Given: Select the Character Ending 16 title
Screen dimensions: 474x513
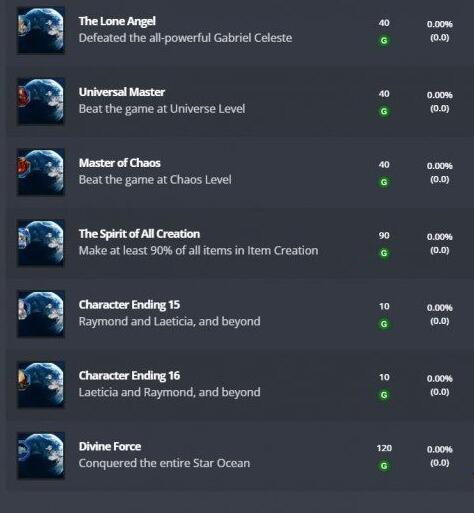Looking at the screenshot, I should click(x=129, y=376).
